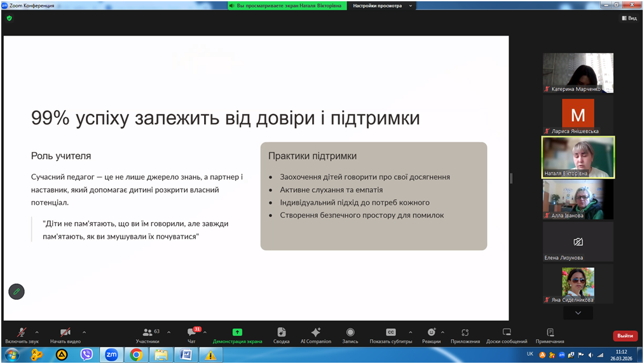Screen dimensions: 644x364
Task: Expand video options arrow next to camera
Action: [x=84, y=332]
